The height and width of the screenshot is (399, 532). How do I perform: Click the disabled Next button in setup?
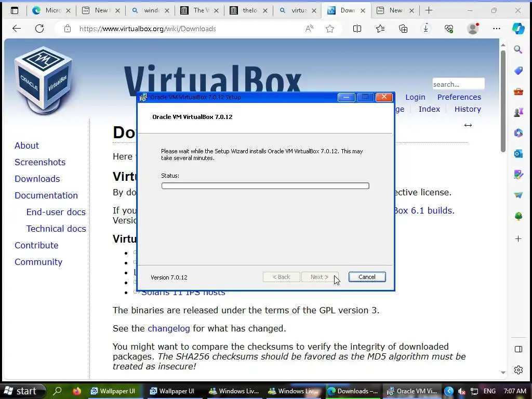(320, 277)
